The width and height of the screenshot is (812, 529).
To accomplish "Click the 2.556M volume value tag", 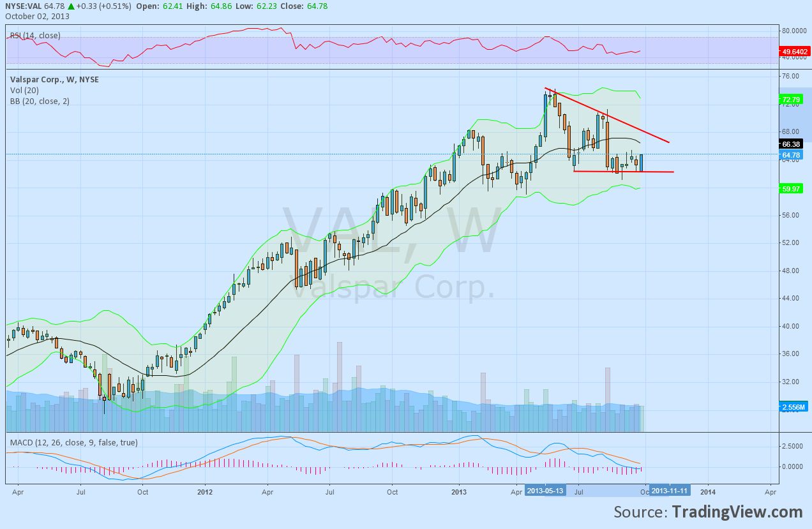I will pos(793,406).
